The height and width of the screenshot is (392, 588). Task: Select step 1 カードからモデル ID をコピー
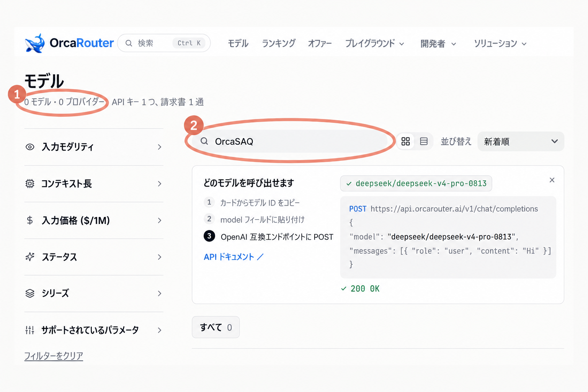coord(252,203)
